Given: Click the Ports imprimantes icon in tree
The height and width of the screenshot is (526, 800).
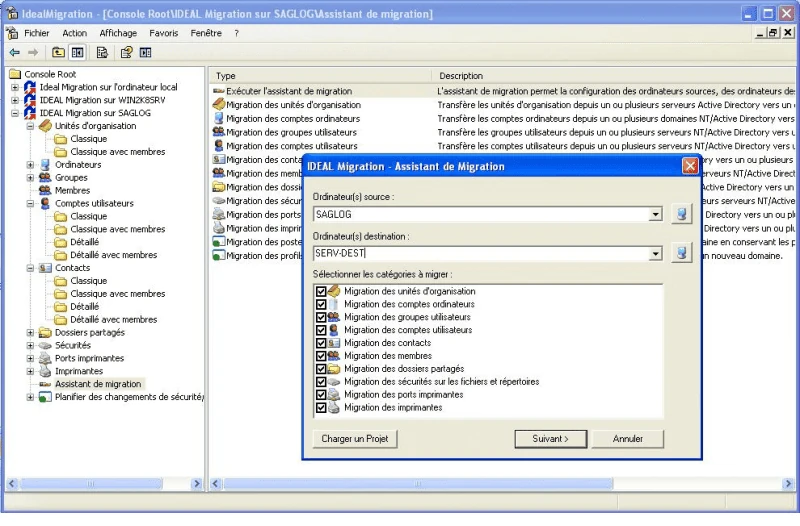Looking at the screenshot, I should (x=45, y=358).
